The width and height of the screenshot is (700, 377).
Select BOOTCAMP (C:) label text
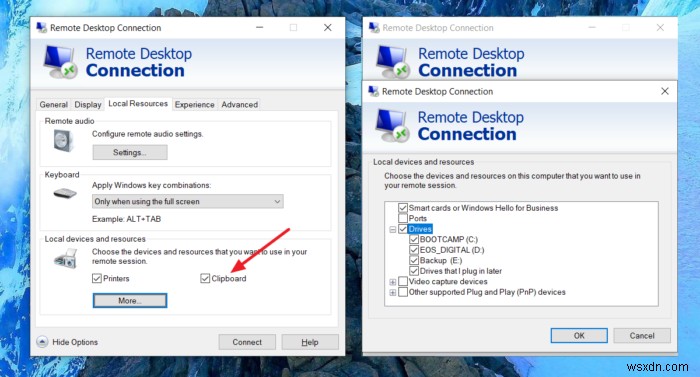pyautogui.click(x=449, y=239)
